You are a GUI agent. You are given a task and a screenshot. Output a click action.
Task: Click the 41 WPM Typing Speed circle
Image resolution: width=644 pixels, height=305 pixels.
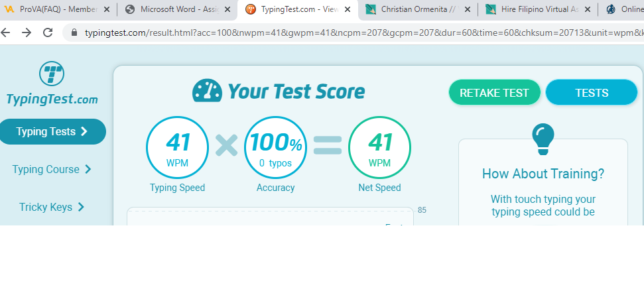[x=178, y=147]
